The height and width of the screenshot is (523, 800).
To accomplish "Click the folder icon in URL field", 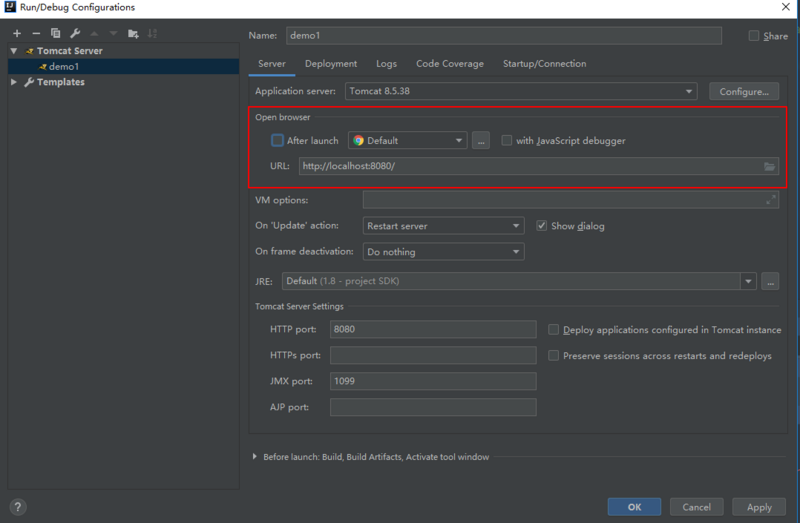I will (769, 166).
